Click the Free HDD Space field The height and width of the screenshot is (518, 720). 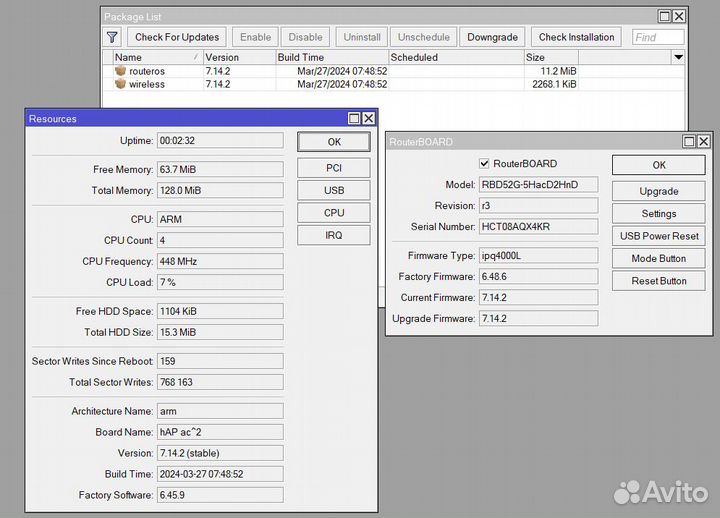[x=220, y=311]
